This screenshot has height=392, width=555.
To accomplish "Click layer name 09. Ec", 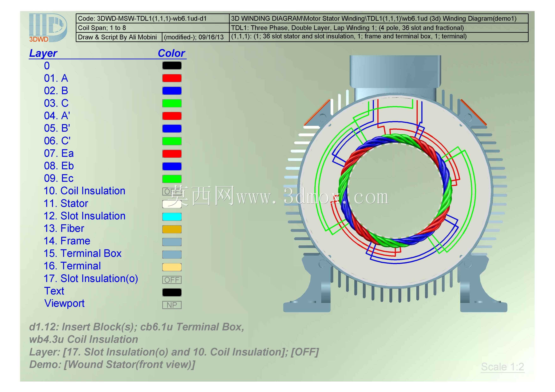I will click(x=59, y=178).
